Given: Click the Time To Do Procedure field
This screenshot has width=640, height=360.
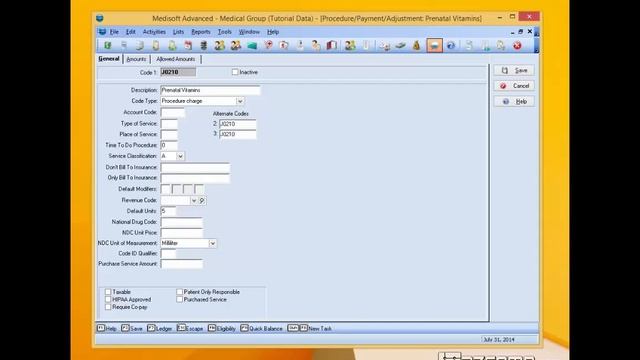Looking at the screenshot, I should tap(169, 145).
